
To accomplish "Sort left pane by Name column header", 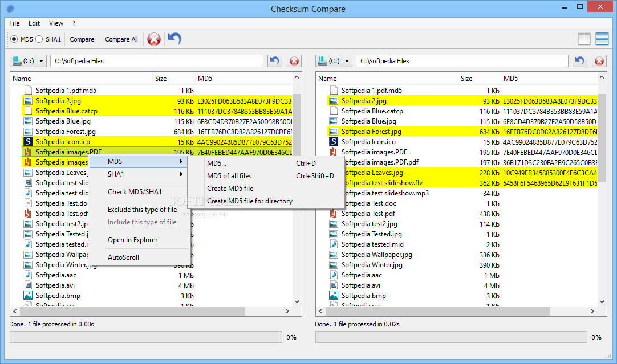I will click(x=82, y=78).
